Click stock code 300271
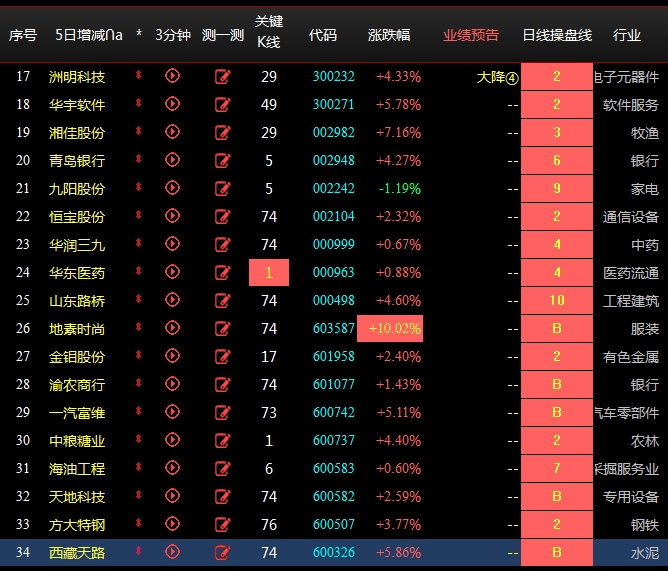The width and height of the screenshot is (668, 571). click(334, 104)
